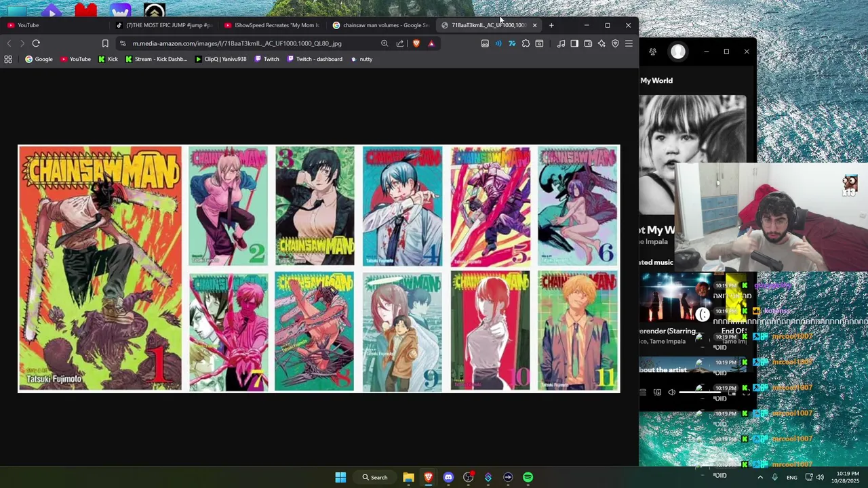The image size is (868, 488).
Task: Open the Brave VPN shield icon
Action: click(x=615, y=43)
